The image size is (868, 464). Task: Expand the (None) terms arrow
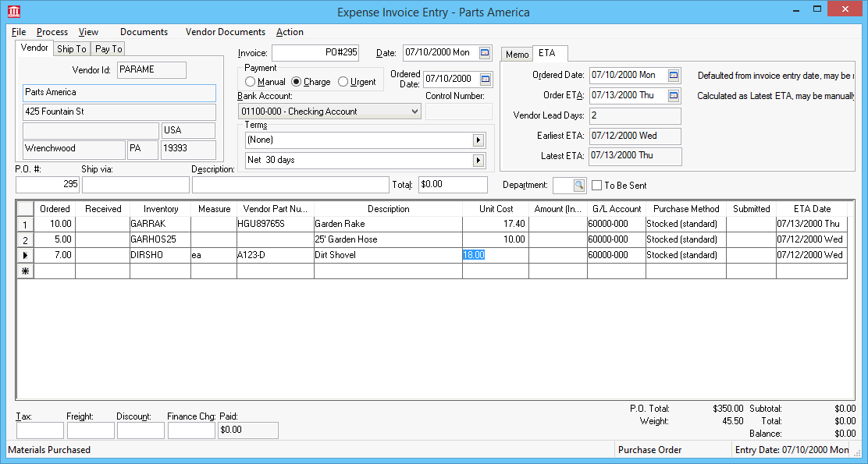coord(478,140)
